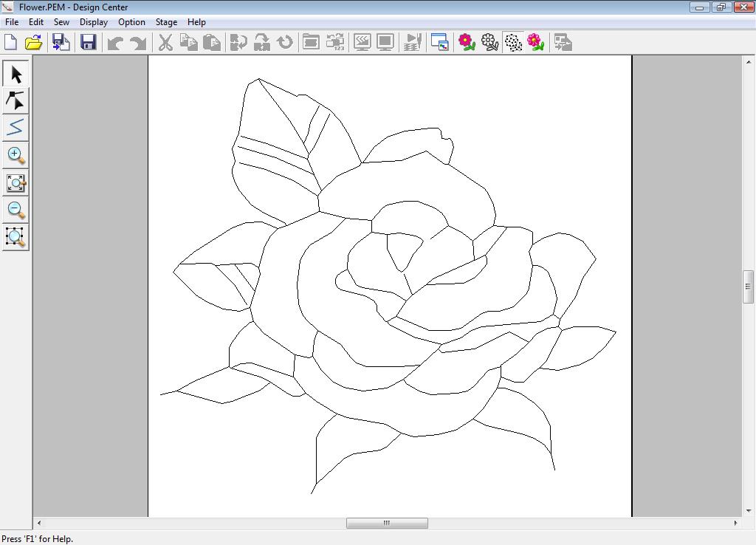
Task: Switch to Sew Setting stage colored flower icon
Action: click(x=536, y=42)
